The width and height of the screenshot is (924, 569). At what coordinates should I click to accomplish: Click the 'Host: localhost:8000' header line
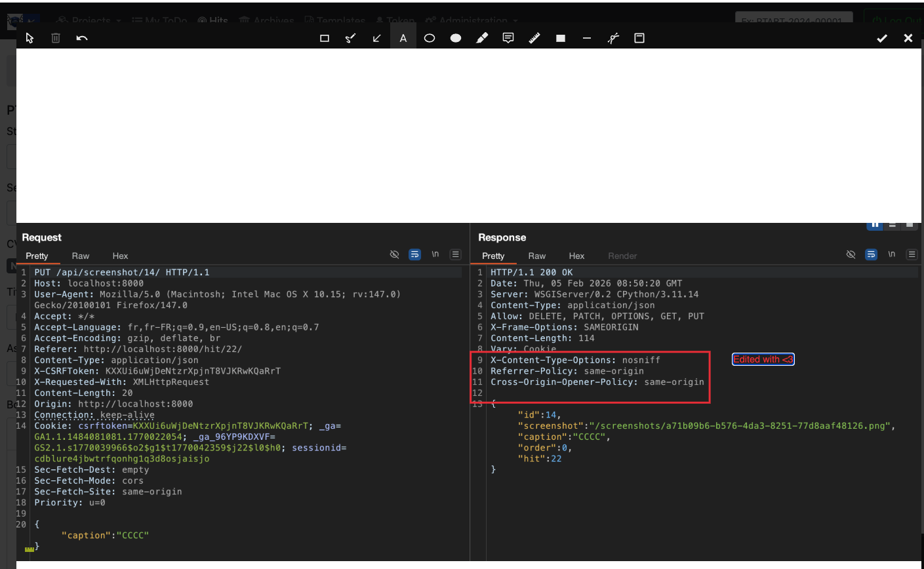pos(89,283)
